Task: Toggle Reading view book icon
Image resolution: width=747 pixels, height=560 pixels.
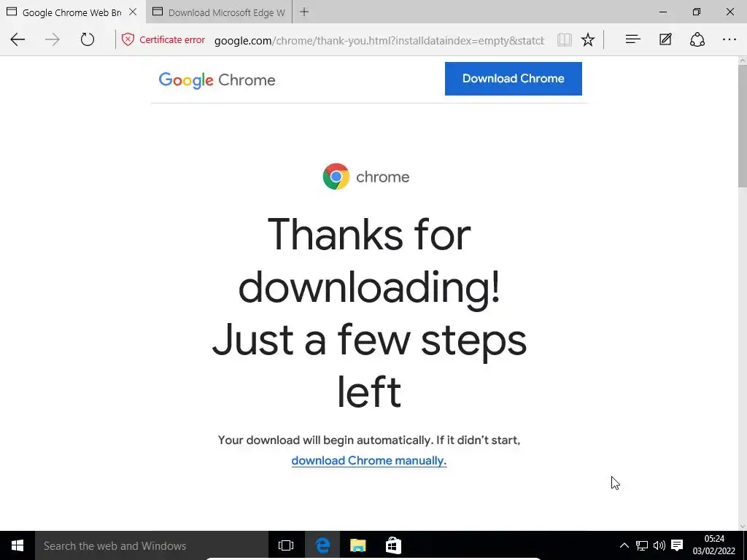Action: [x=565, y=40]
